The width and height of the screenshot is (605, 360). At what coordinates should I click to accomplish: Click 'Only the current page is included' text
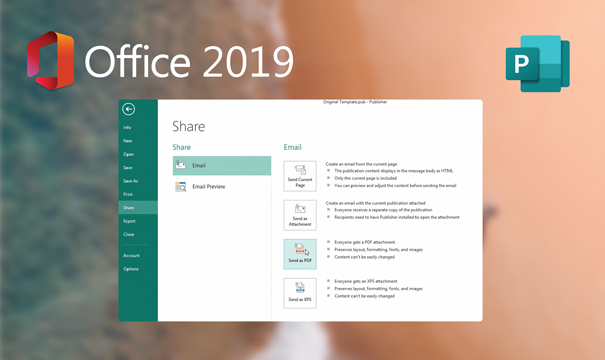(365, 178)
